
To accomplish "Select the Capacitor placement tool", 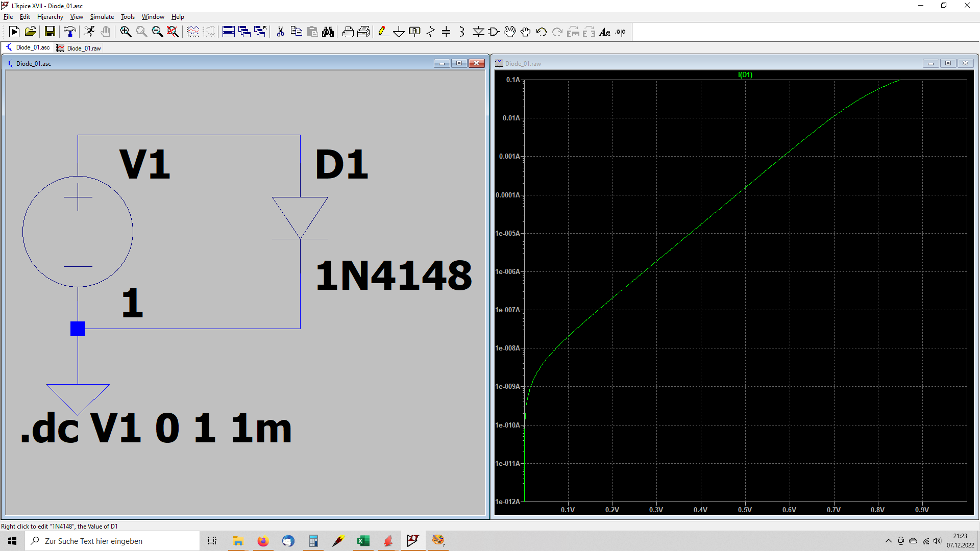I will [446, 32].
